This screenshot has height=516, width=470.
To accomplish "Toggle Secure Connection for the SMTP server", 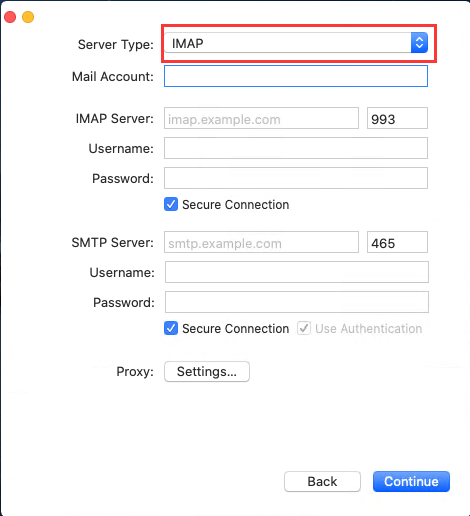I will (171, 328).
